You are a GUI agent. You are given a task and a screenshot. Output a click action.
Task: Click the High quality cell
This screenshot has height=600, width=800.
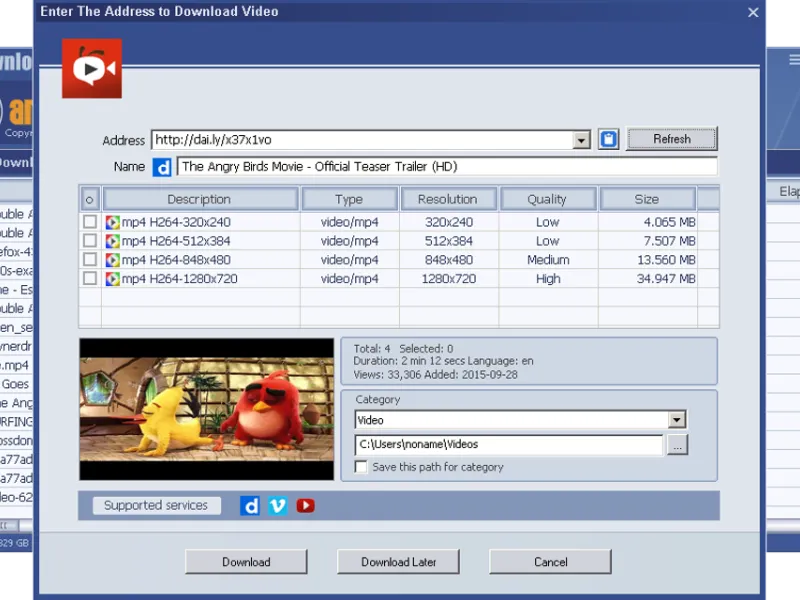click(548, 279)
